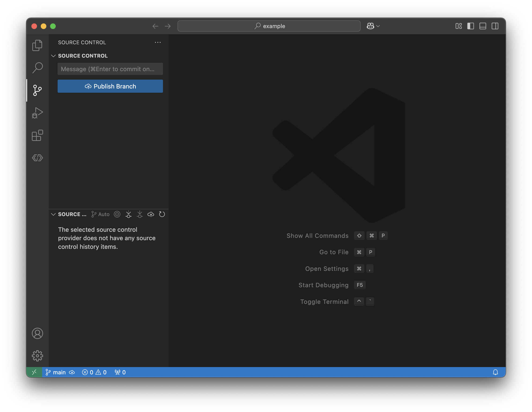
Task: Click publish cloud icon in status bar
Action: click(x=72, y=372)
